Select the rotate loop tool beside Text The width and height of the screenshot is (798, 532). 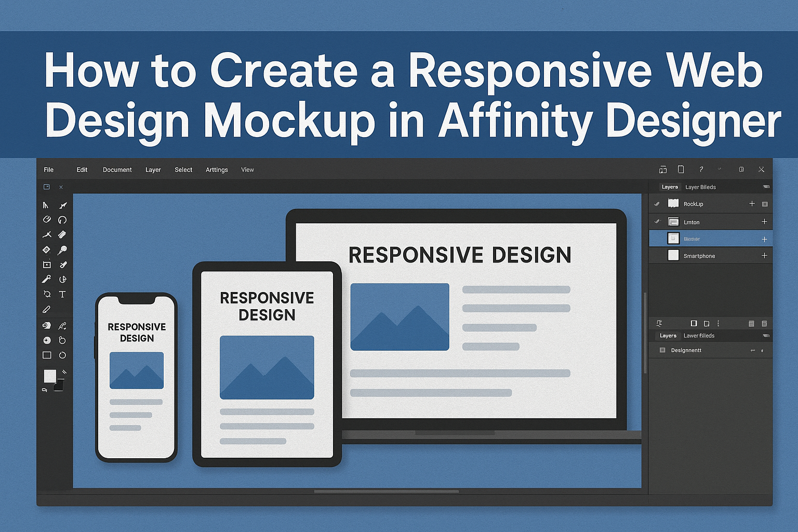[x=47, y=294]
